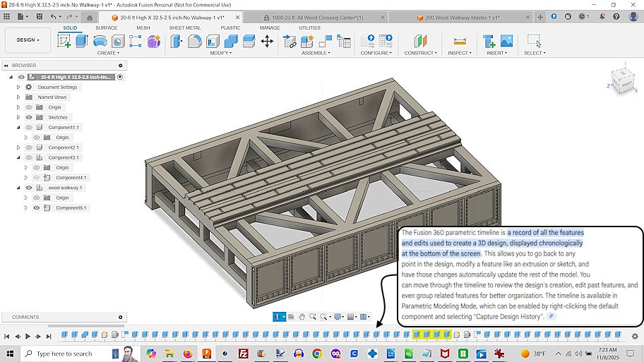Click the Insert image icon
This screenshot has height=362, width=644.
click(x=506, y=42)
